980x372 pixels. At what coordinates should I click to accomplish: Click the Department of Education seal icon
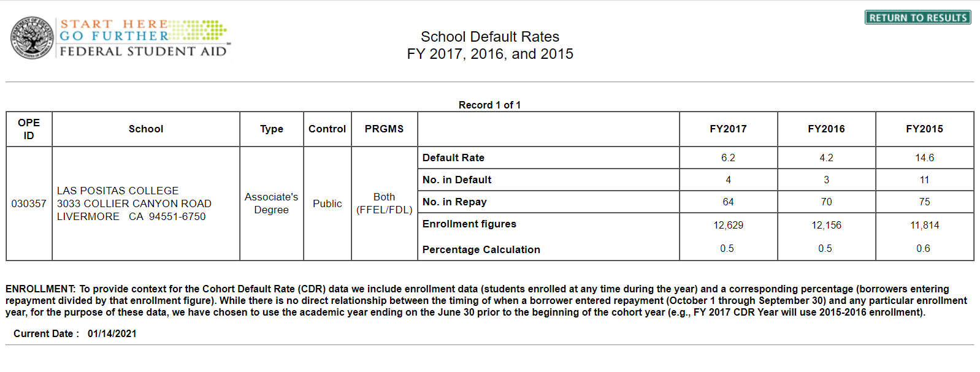coord(33,37)
